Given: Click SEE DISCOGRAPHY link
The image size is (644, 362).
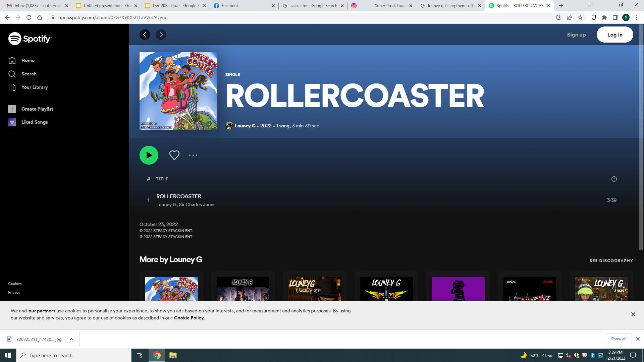Looking at the screenshot, I should (611, 260).
